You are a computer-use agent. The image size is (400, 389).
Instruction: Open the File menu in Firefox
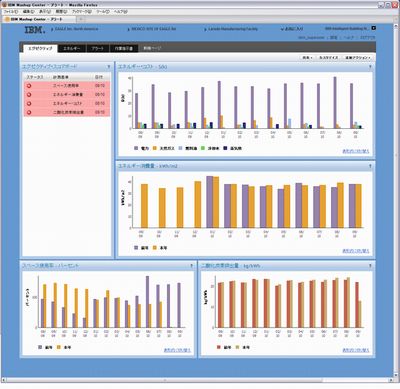11,11
